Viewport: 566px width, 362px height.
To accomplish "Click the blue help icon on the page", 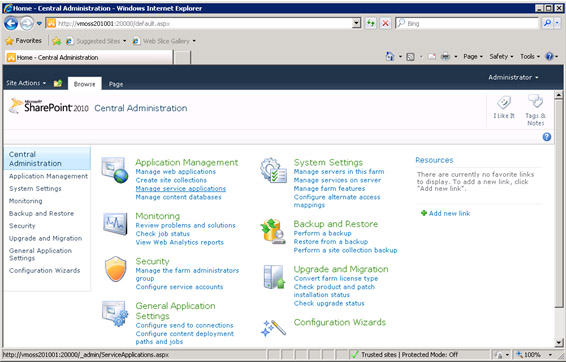I will 547,137.
